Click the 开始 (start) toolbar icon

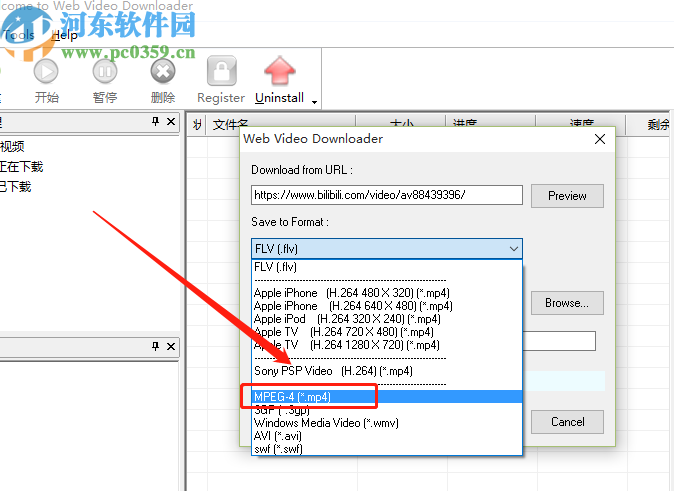[x=46, y=71]
